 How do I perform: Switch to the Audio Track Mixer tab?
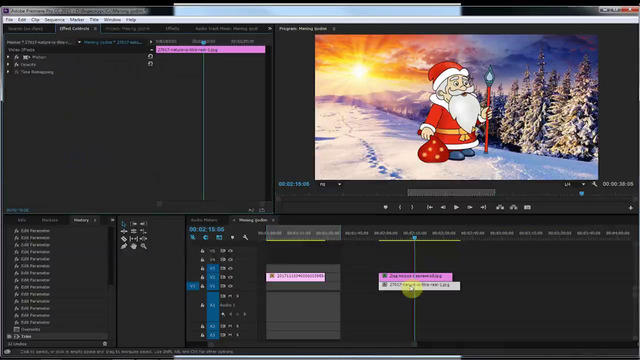227,29
